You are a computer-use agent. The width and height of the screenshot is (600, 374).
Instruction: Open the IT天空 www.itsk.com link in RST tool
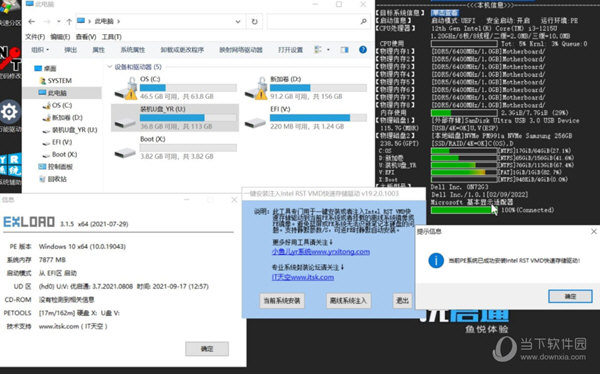303,277
